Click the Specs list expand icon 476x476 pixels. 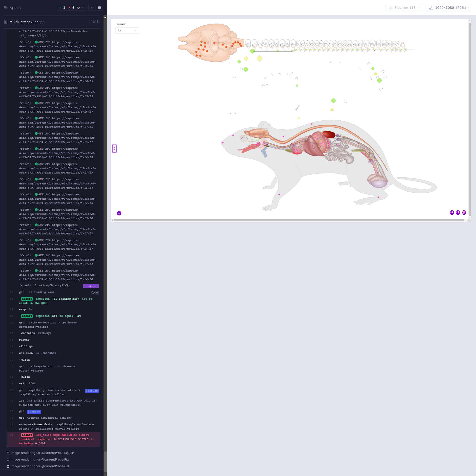pyautogui.click(x=6, y=8)
